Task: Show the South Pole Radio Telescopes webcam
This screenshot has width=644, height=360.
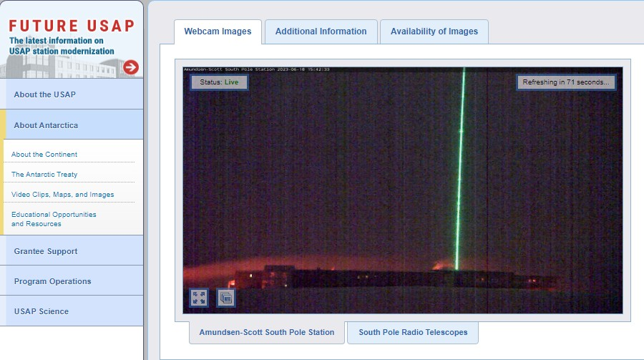Action: click(413, 332)
